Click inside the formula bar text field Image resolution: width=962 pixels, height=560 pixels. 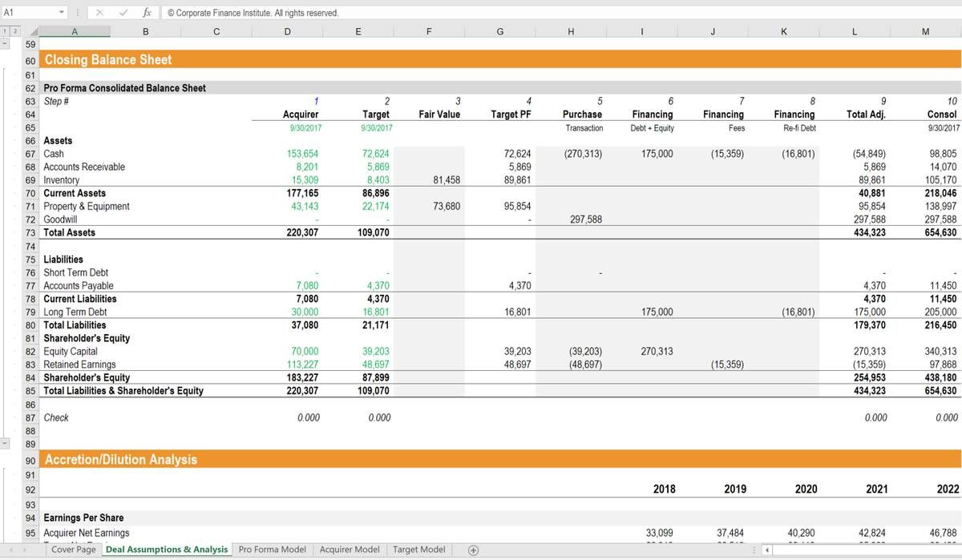pos(561,13)
